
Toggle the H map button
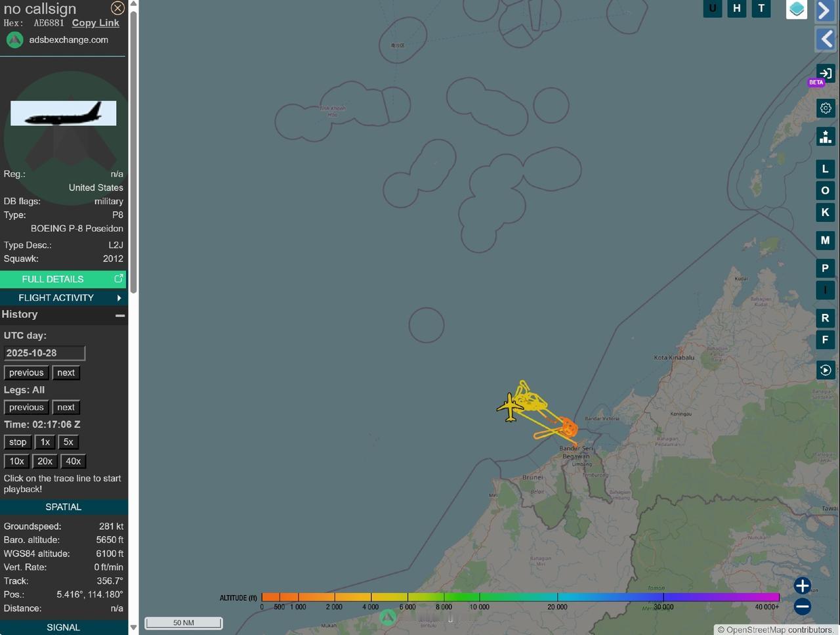click(737, 9)
